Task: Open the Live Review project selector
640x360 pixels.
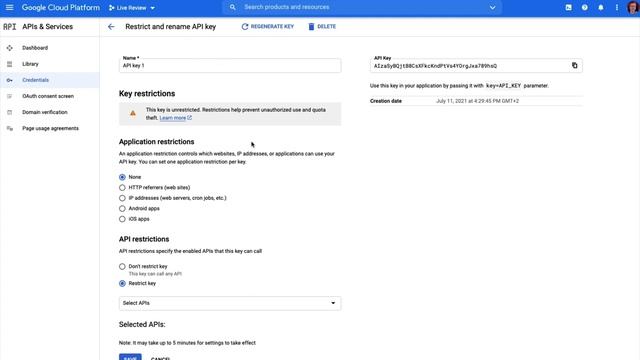Action: (x=132, y=8)
